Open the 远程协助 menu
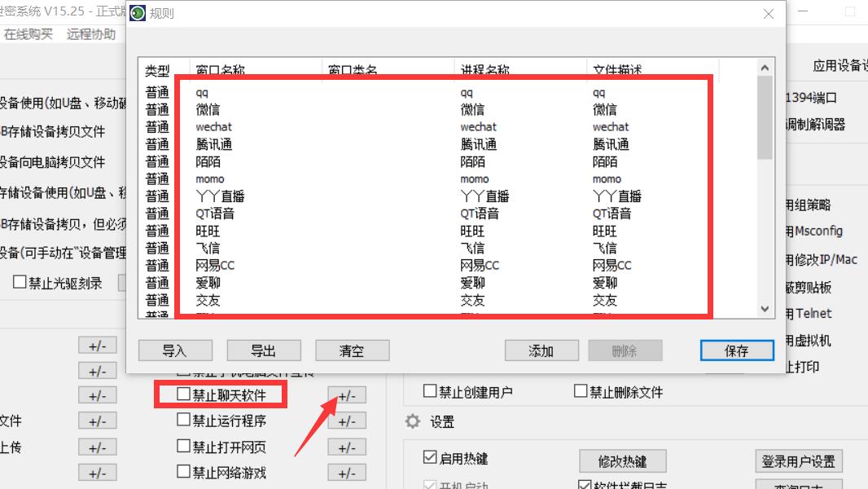The height and width of the screenshot is (489, 868). coord(91,34)
